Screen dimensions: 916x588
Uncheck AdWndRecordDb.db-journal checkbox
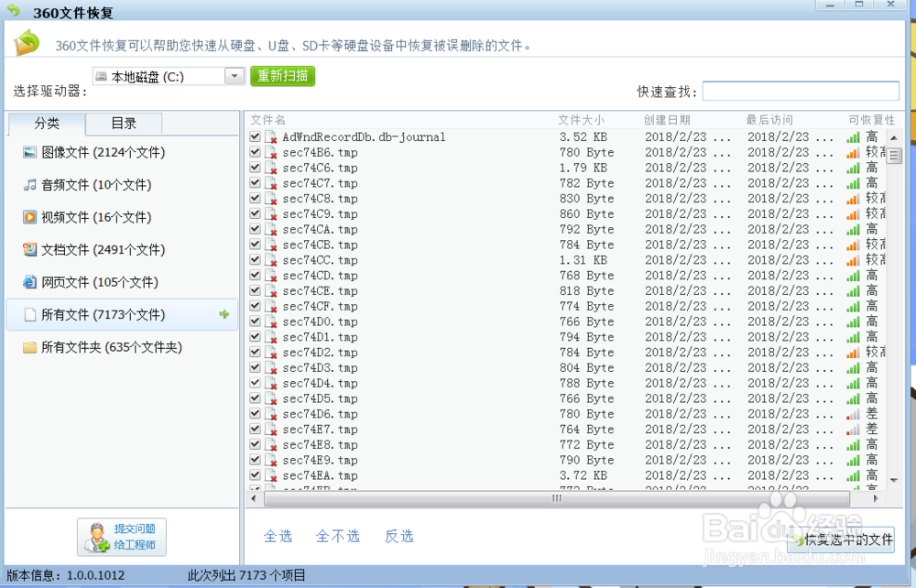256,136
